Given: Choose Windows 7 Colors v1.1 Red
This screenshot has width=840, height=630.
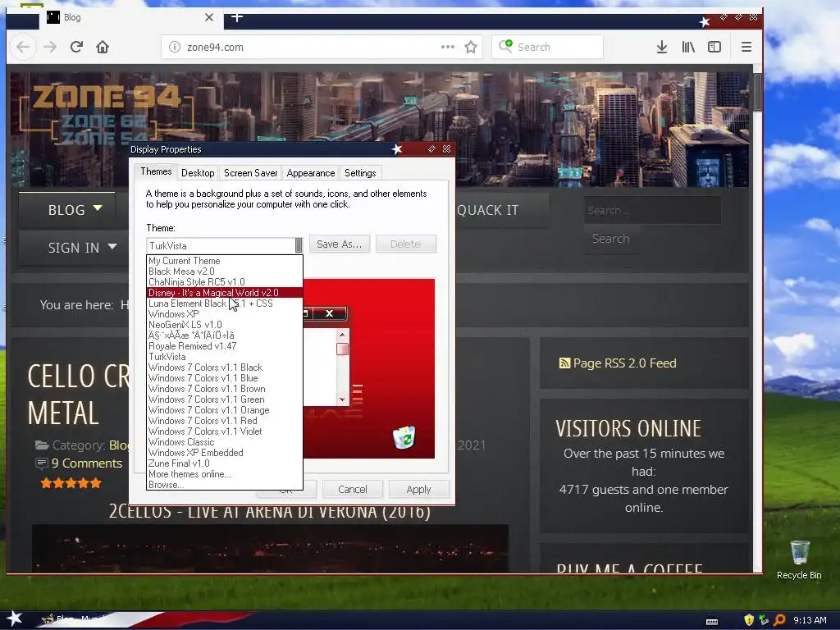Looking at the screenshot, I should pyautogui.click(x=225, y=421).
